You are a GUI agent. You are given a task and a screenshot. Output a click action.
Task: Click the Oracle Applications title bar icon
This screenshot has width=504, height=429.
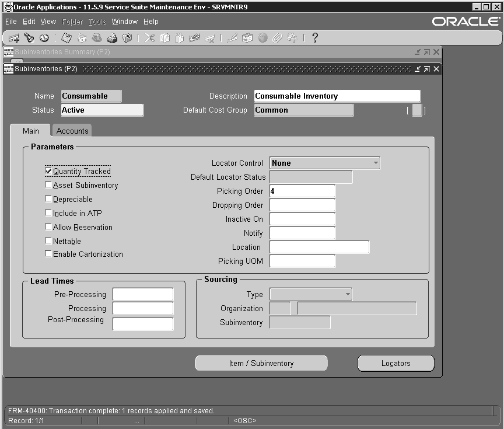pyautogui.click(x=8, y=7)
